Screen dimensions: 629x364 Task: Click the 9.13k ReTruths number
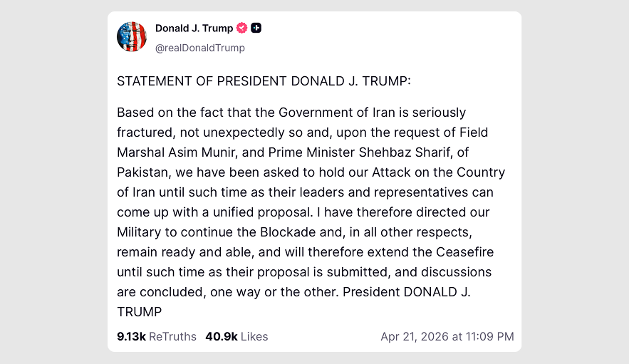coord(131,336)
